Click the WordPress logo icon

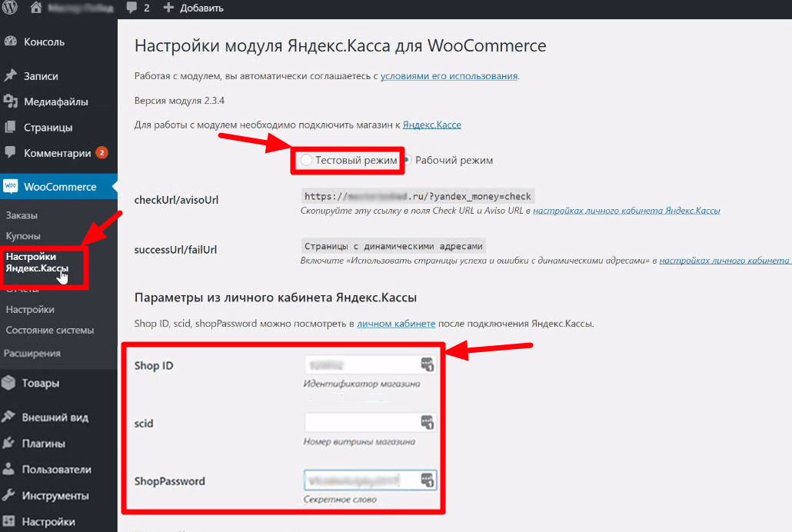(10, 7)
